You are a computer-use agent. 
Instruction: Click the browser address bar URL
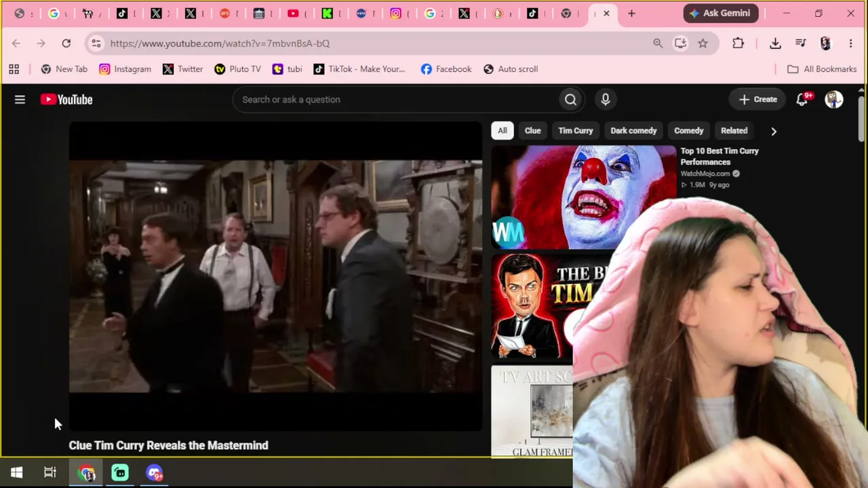coord(220,43)
